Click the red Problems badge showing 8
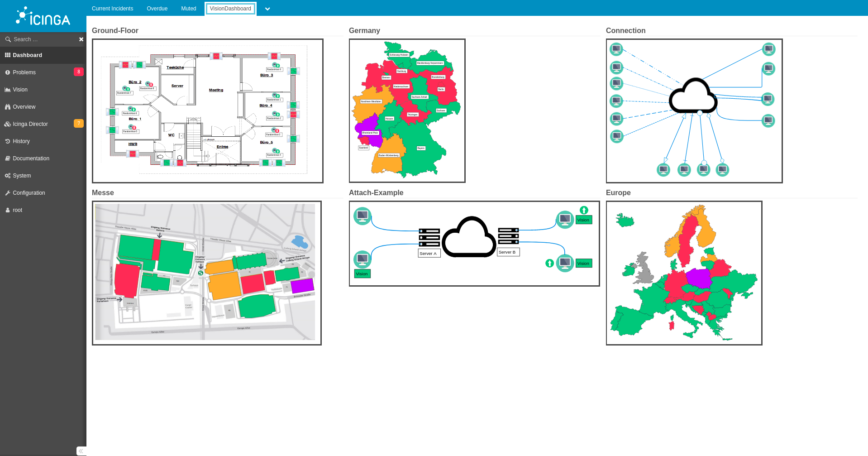 pyautogui.click(x=79, y=72)
